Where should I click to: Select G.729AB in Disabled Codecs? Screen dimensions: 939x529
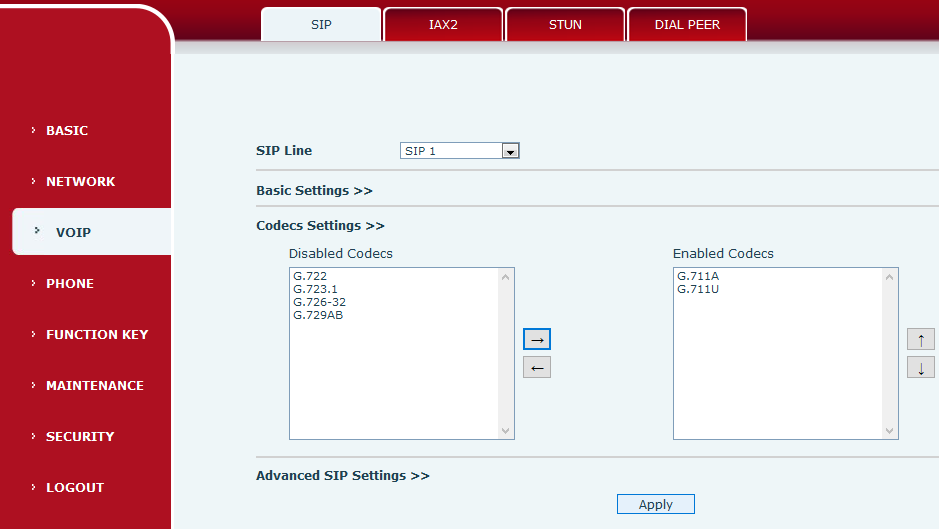tap(318, 315)
